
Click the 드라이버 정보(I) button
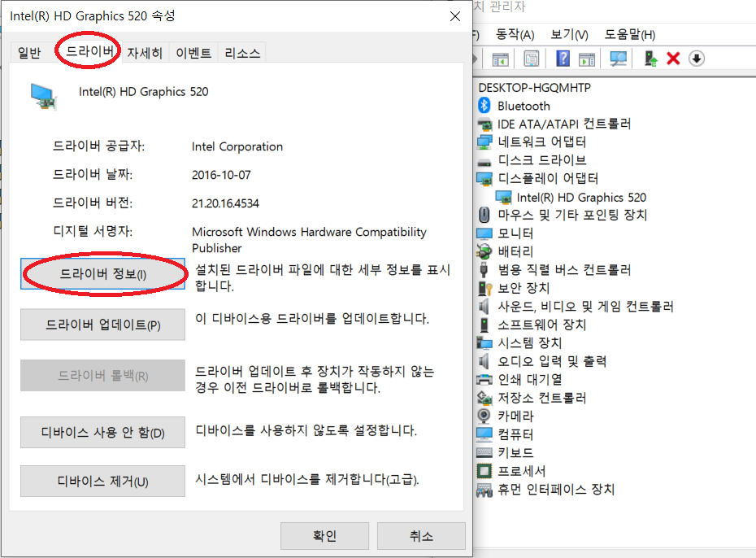(102, 274)
